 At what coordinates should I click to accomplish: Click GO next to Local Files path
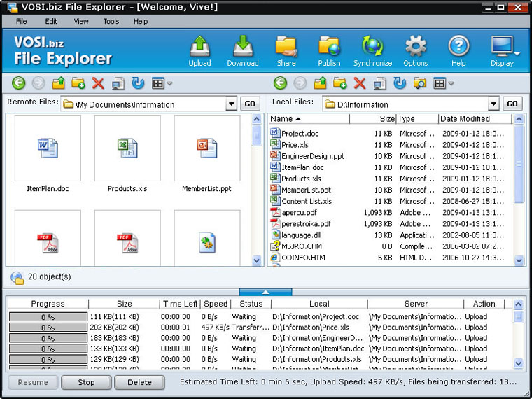(x=512, y=104)
